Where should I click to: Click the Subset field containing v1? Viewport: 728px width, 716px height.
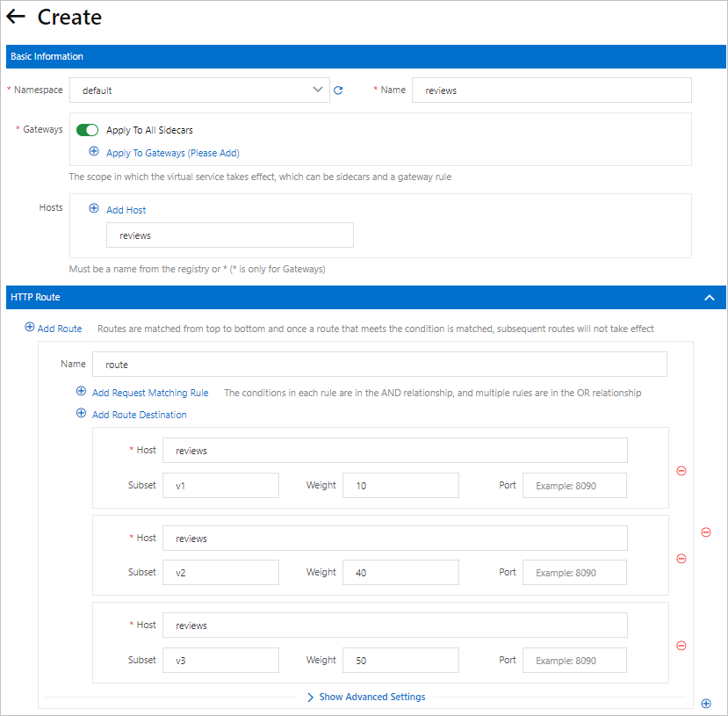click(220, 486)
